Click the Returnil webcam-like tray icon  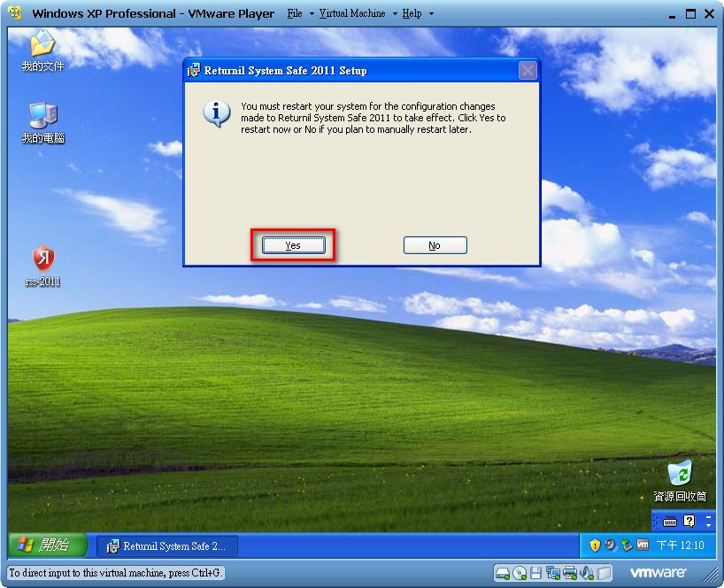[611, 545]
